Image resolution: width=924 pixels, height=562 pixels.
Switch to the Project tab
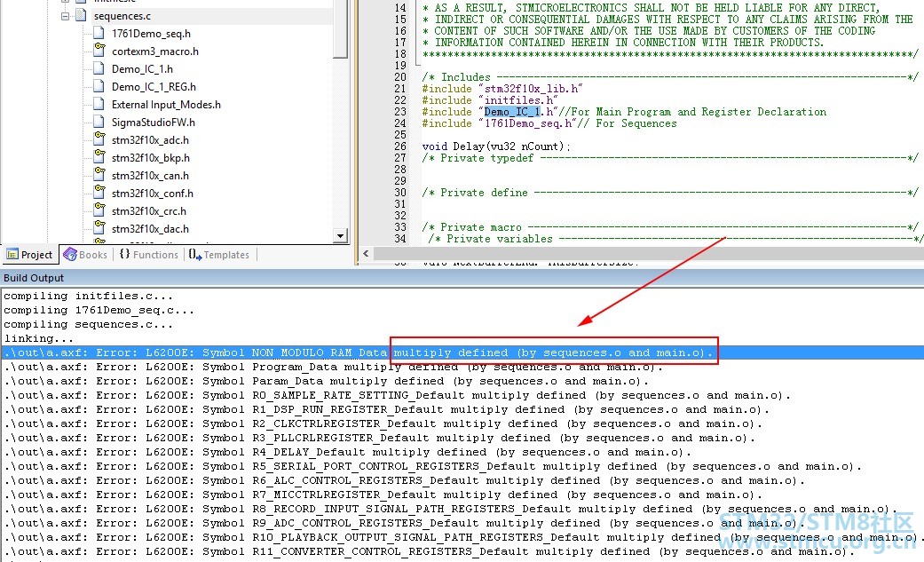click(29, 254)
